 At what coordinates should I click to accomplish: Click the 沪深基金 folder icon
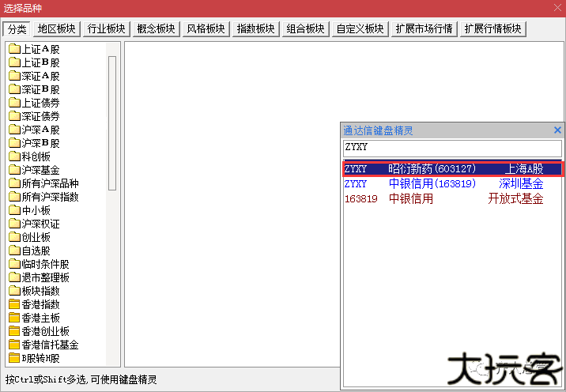click(14, 170)
